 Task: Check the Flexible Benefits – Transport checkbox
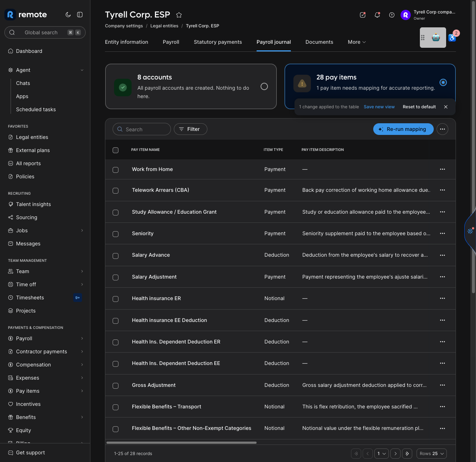tap(116, 407)
